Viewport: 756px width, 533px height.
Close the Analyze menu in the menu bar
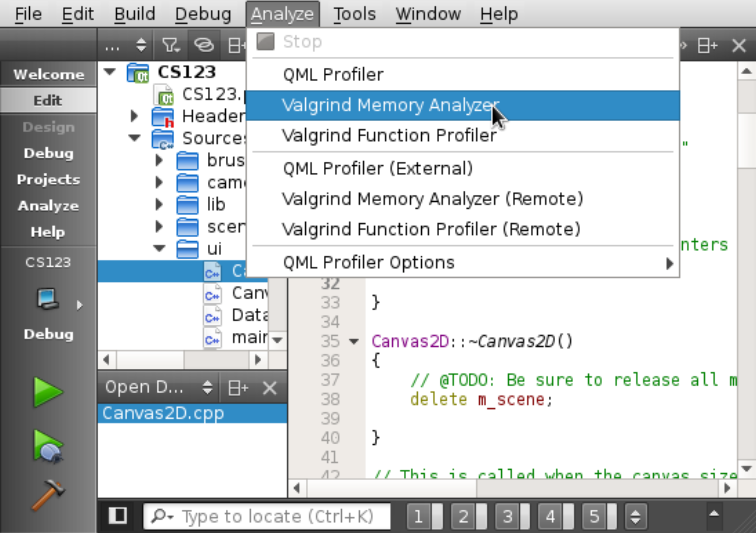[x=282, y=14]
